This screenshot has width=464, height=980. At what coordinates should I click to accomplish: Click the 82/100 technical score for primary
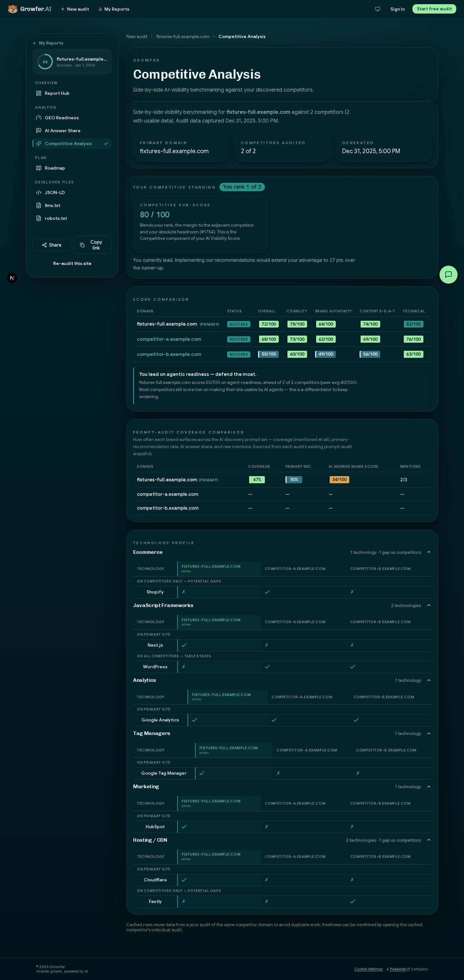point(413,324)
